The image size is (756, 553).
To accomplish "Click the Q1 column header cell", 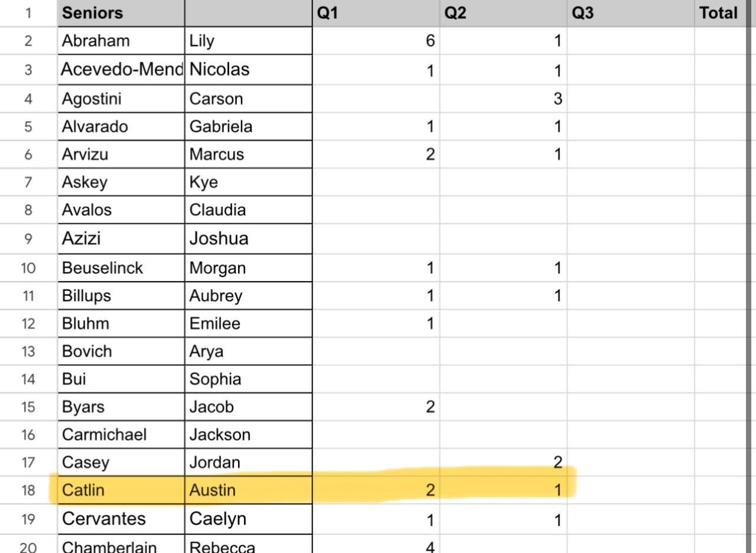I will (376, 13).
